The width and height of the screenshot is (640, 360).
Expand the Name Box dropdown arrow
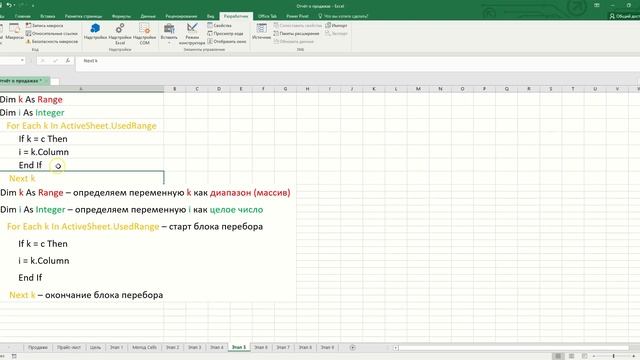22,60
